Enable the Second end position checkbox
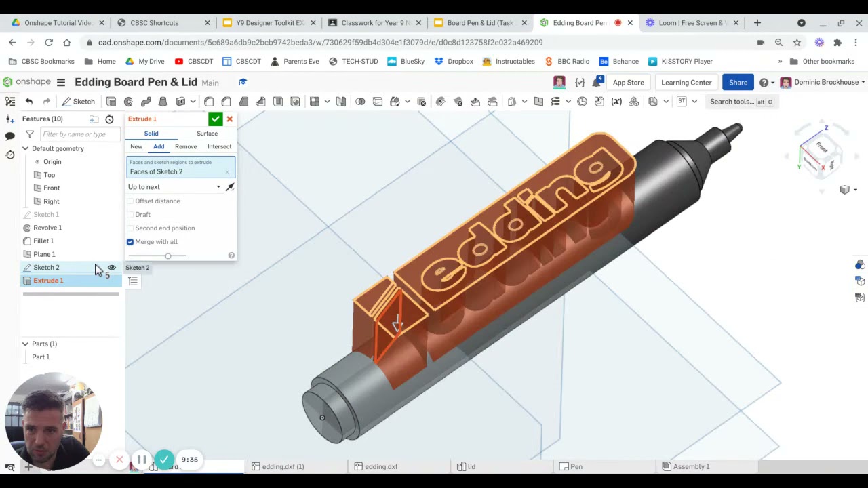868x488 pixels. coord(130,228)
